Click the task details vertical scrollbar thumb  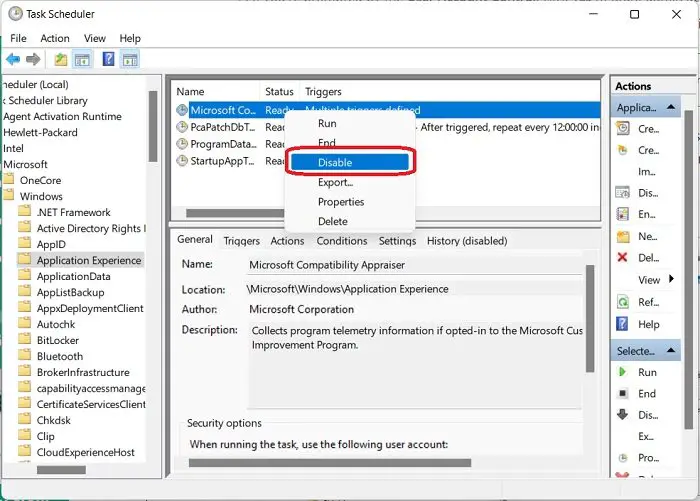[590, 319]
